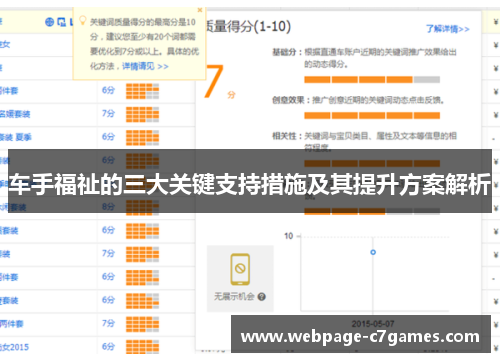Click the phone icon above 无展示机会

pyautogui.click(x=240, y=269)
